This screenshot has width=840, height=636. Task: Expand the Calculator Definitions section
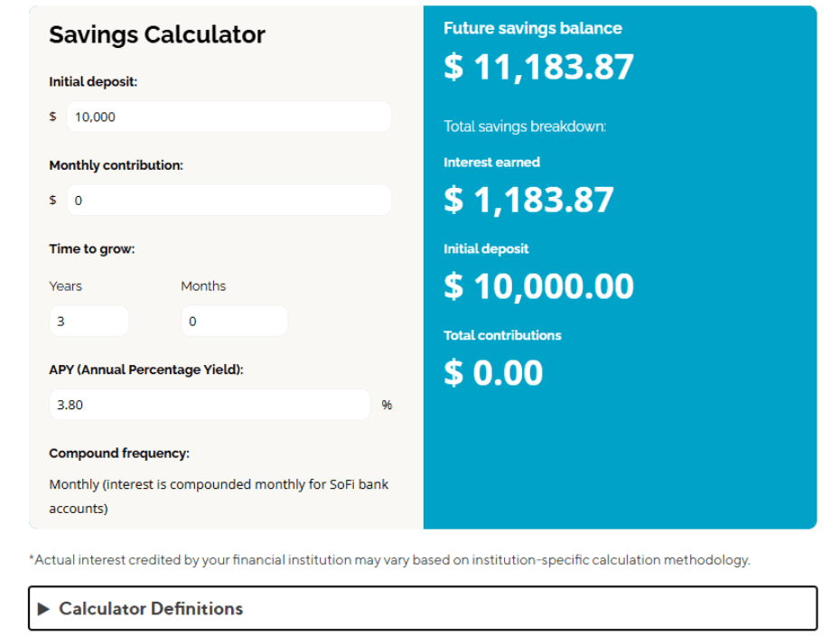pos(423,608)
